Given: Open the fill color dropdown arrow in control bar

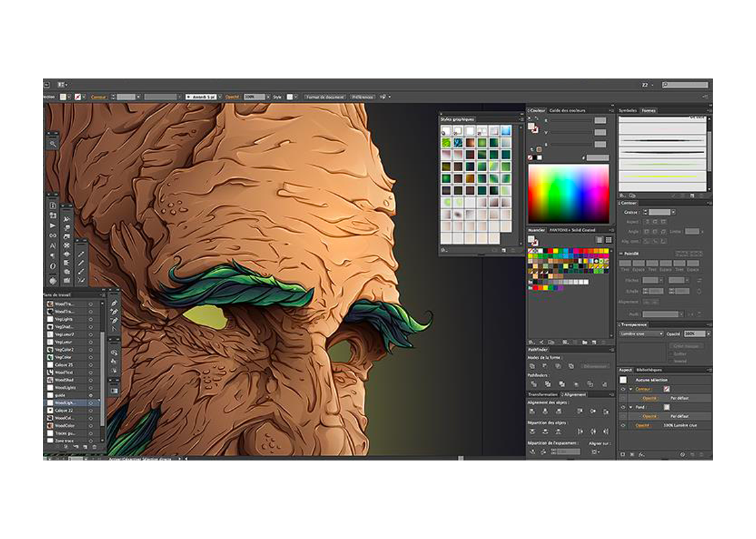Looking at the screenshot, I should pos(69,97).
